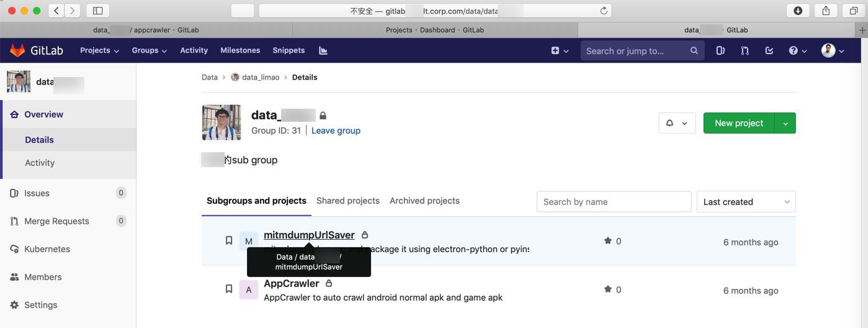Expand the New project split dropdown arrow

coord(785,123)
